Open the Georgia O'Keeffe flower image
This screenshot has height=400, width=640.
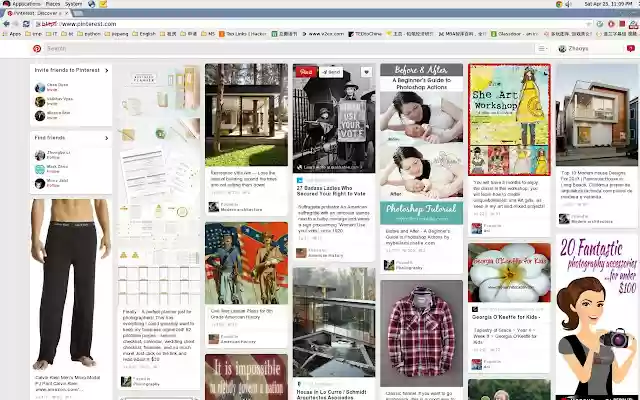(x=509, y=273)
